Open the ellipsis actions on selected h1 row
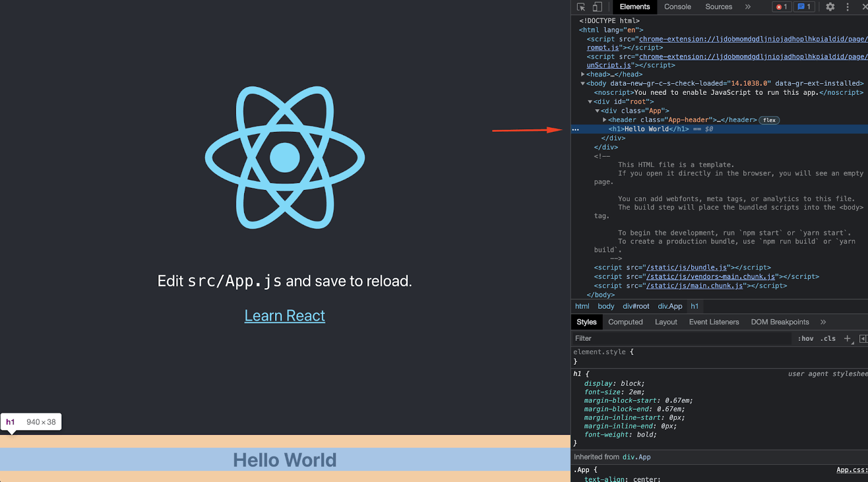The height and width of the screenshot is (482, 868). [x=576, y=129]
